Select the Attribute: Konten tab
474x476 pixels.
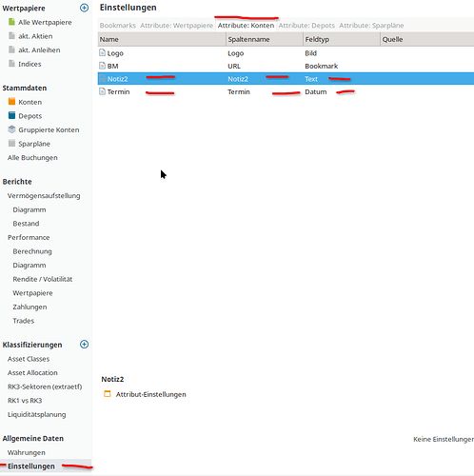pos(246,26)
